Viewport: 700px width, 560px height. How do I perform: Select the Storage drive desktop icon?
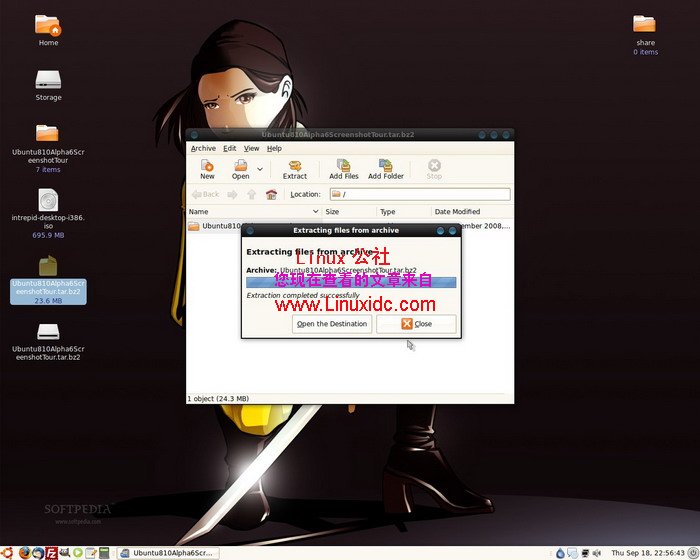click(x=48, y=85)
